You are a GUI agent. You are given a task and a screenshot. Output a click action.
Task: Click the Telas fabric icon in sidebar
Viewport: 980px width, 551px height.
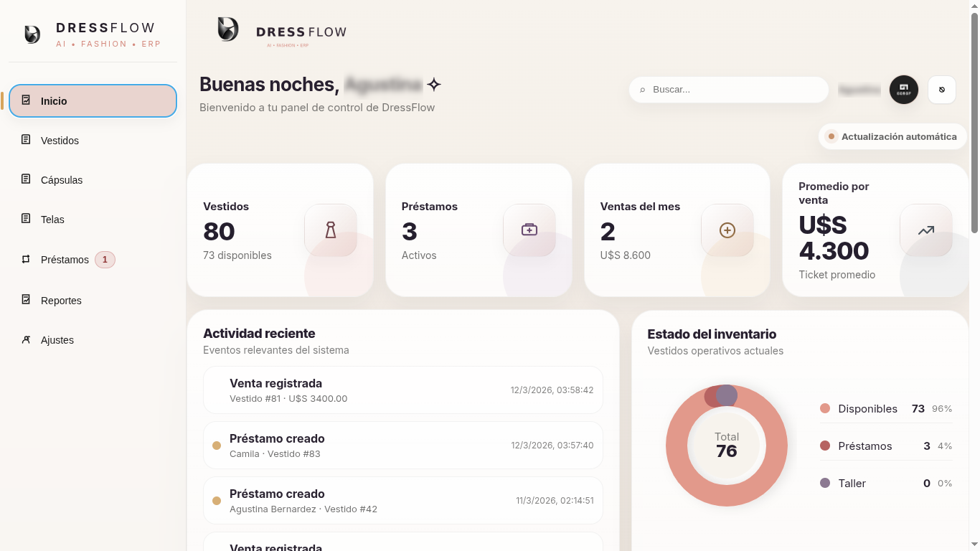(x=24, y=219)
